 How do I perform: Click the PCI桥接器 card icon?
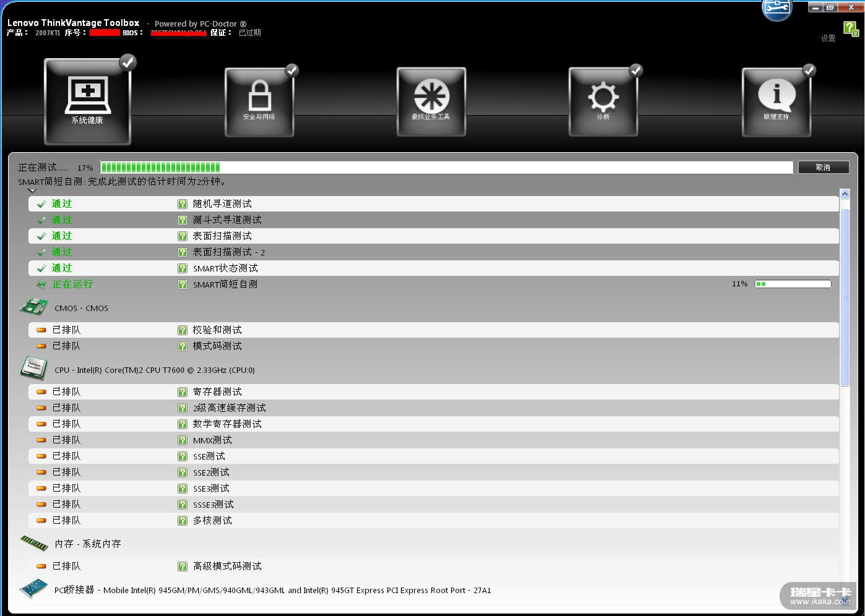(34, 589)
